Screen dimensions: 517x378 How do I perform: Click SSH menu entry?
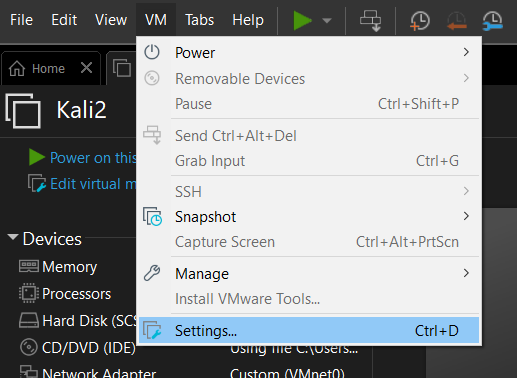pyautogui.click(x=309, y=192)
